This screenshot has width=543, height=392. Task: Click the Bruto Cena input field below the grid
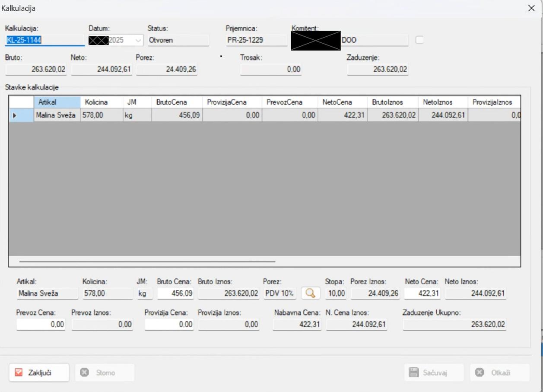click(x=175, y=293)
